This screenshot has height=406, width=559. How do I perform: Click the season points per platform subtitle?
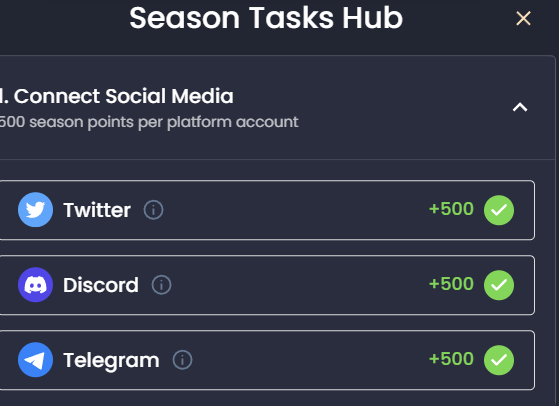click(x=149, y=122)
